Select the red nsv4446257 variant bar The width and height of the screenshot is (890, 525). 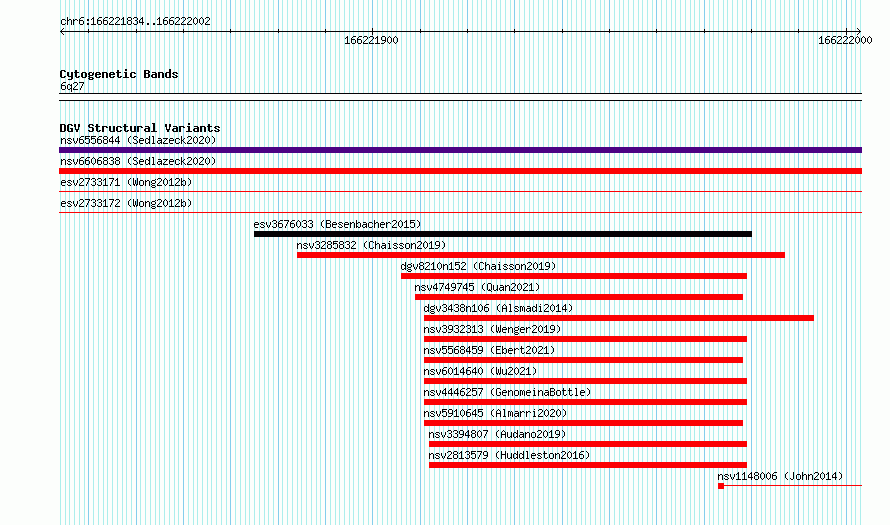click(x=585, y=402)
